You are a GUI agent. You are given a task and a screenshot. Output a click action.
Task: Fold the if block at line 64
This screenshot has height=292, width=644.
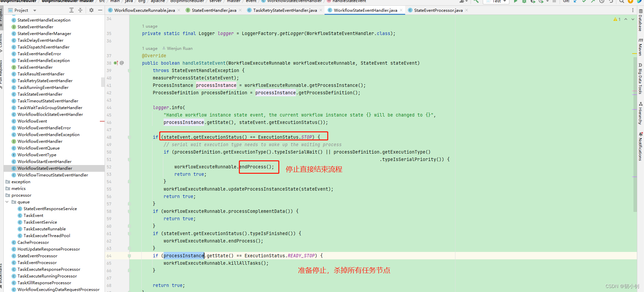click(x=129, y=256)
